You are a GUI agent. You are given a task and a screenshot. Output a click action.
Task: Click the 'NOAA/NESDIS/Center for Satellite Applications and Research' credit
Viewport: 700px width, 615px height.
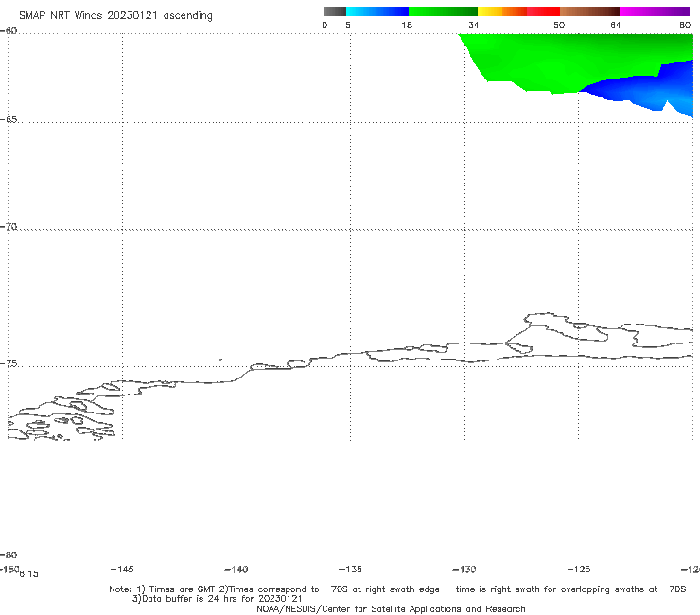391,608
